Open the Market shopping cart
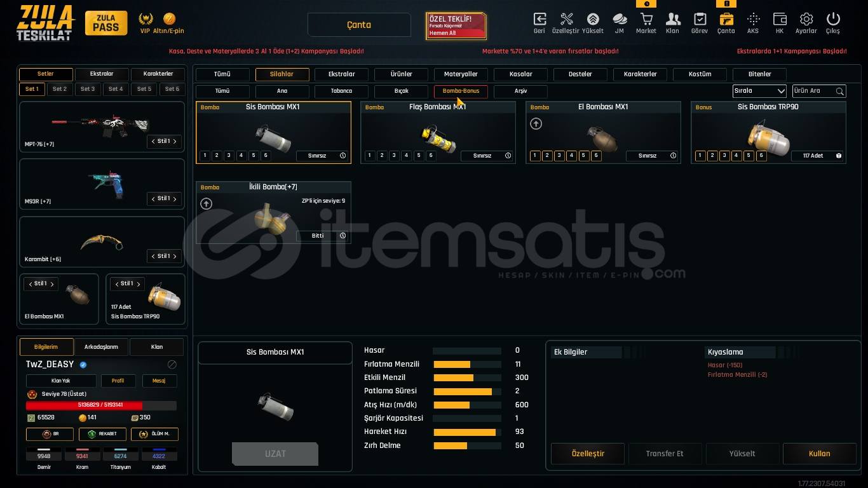 646,20
